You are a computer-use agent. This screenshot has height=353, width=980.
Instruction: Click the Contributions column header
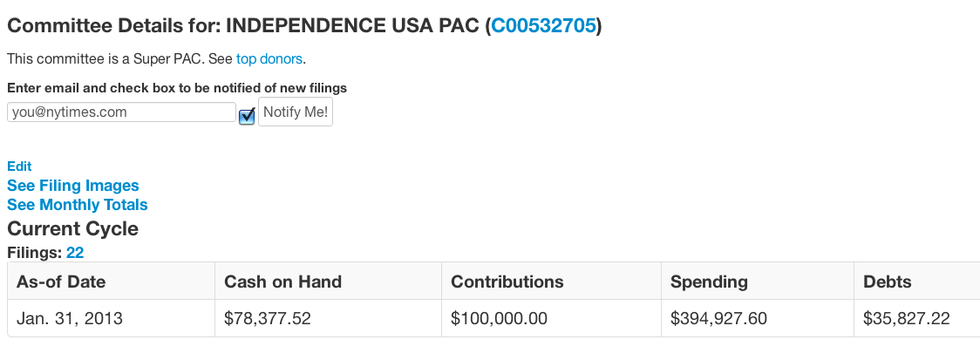pos(507,282)
